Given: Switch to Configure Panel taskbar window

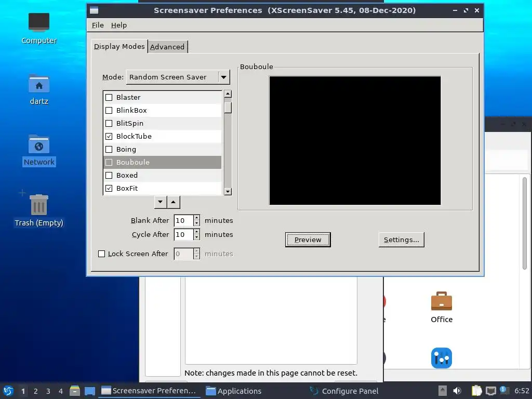Looking at the screenshot, I should (x=344, y=391).
